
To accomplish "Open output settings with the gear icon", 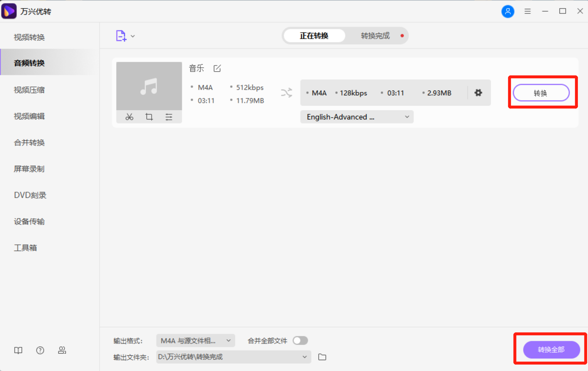I will point(478,93).
